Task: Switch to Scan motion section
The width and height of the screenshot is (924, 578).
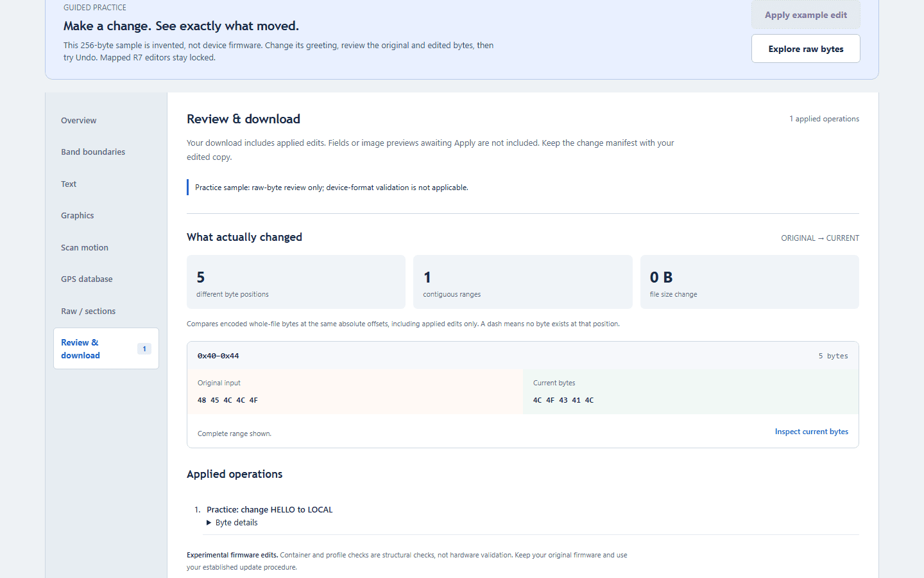Action: click(106, 247)
